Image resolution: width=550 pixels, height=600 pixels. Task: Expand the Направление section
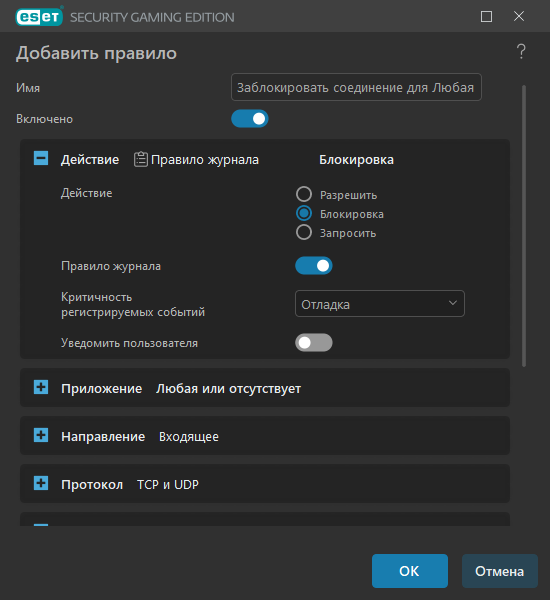pyautogui.click(x=41, y=435)
